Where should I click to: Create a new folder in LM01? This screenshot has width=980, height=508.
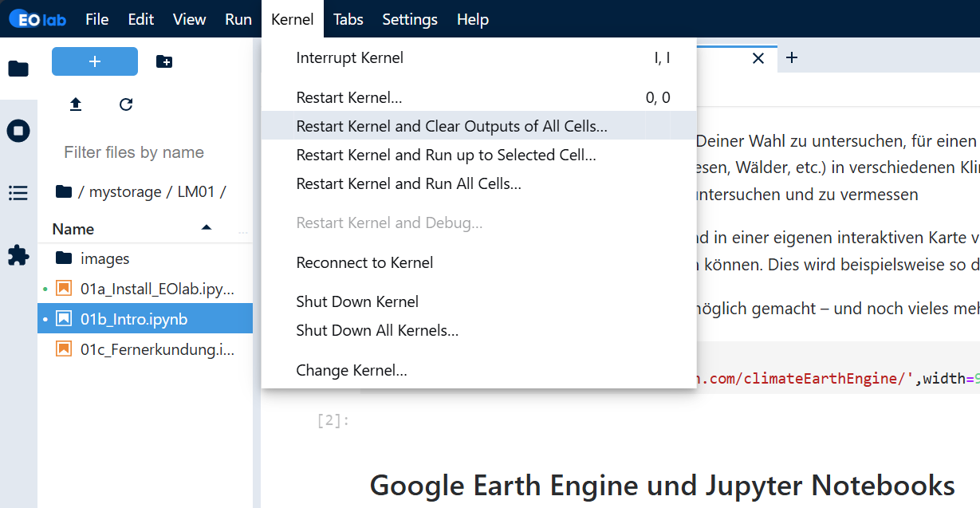[164, 61]
